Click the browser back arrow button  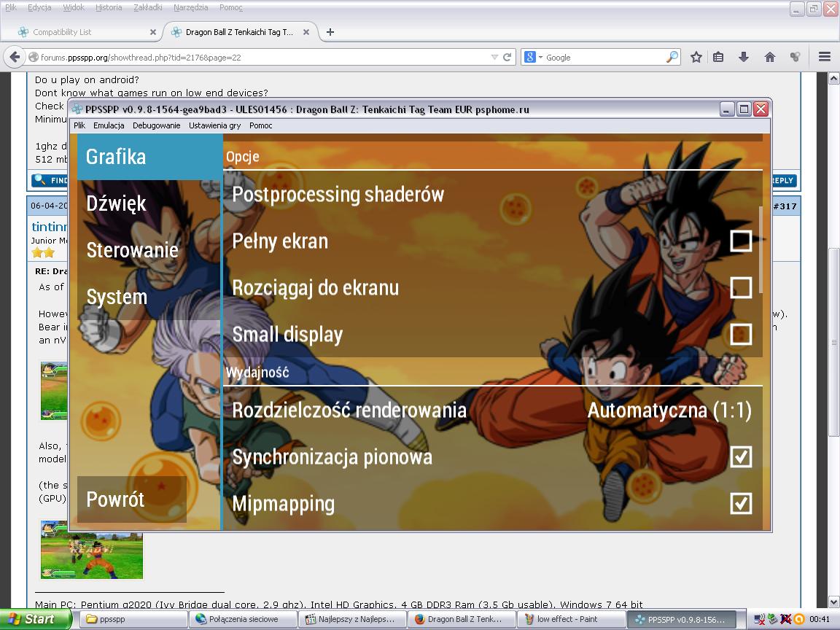coord(14,57)
